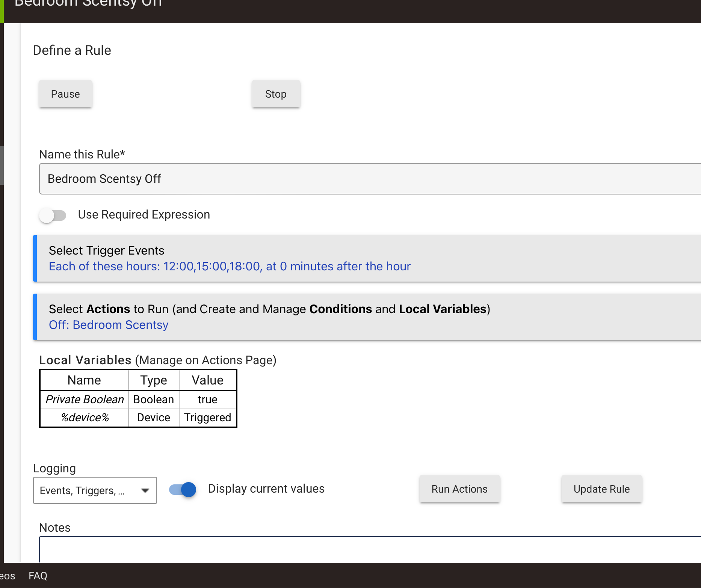Click the Triggered value cell
The width and height of the screenshot is (701, 588).
click(207, 418)
